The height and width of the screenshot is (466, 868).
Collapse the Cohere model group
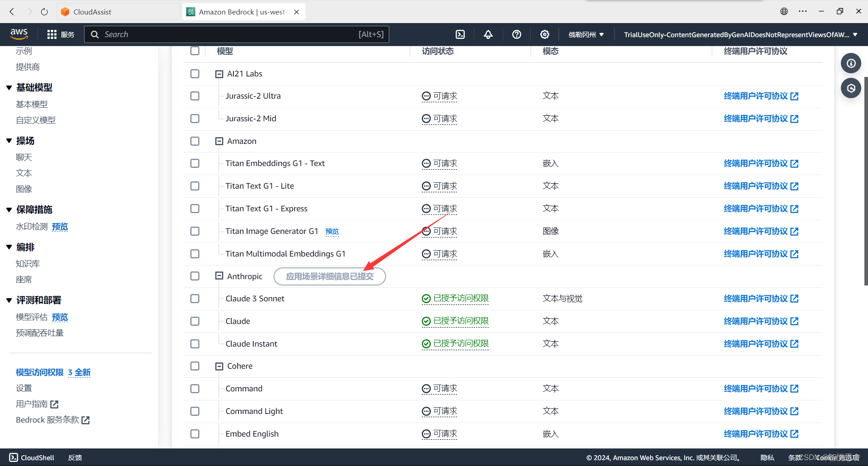[x=219, y=366]
